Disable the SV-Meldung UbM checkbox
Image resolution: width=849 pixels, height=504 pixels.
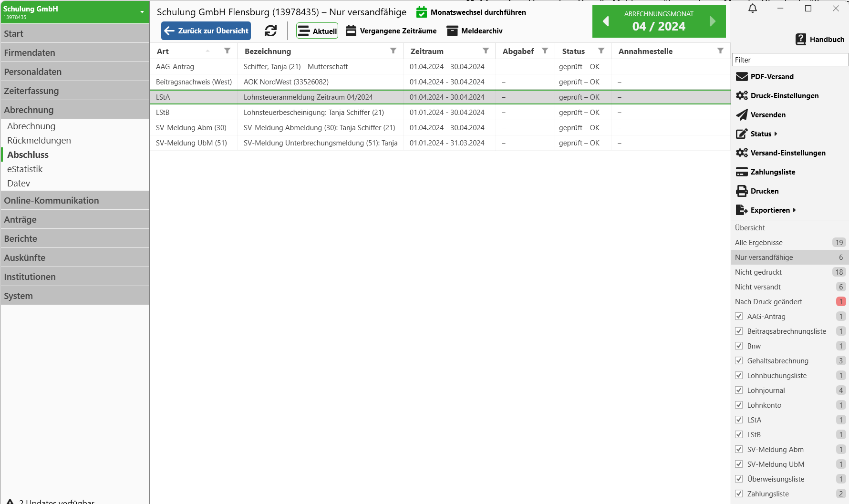(x=739, y=464)
